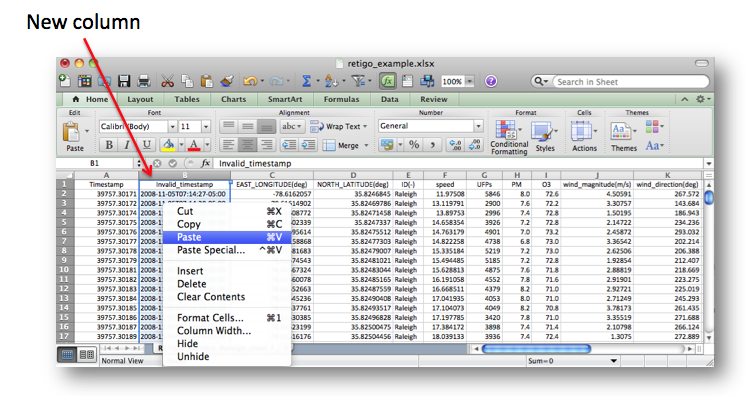This screenshot has width=745, height=396.
Task: Toggle Italic formatting
Action: point(126,145)
